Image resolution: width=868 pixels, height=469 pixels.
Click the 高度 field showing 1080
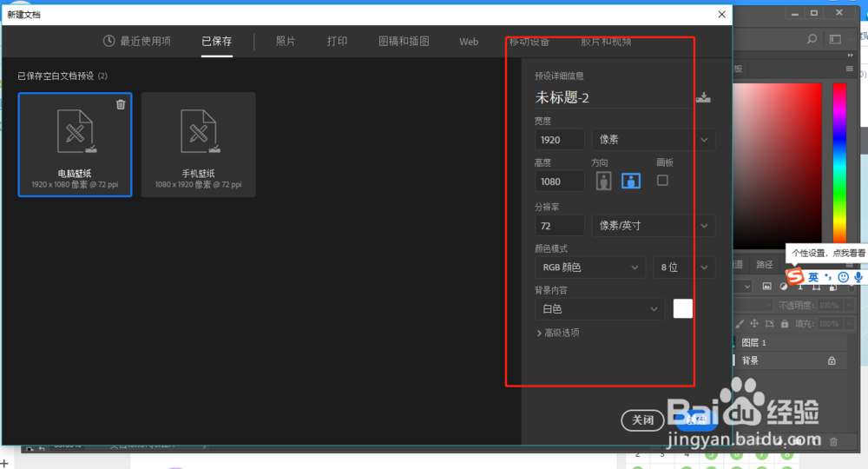pos(559,181)
